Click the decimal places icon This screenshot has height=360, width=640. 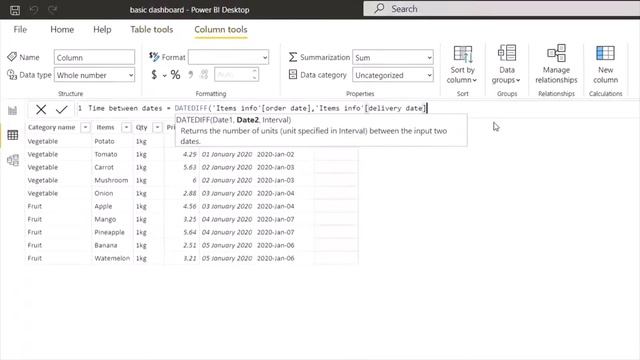point(204,74)
